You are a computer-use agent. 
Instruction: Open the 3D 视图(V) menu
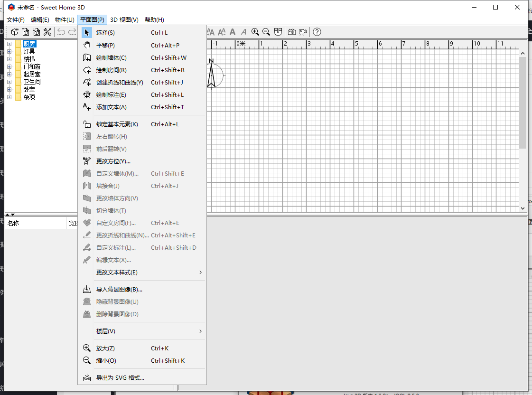pos(124,19)
